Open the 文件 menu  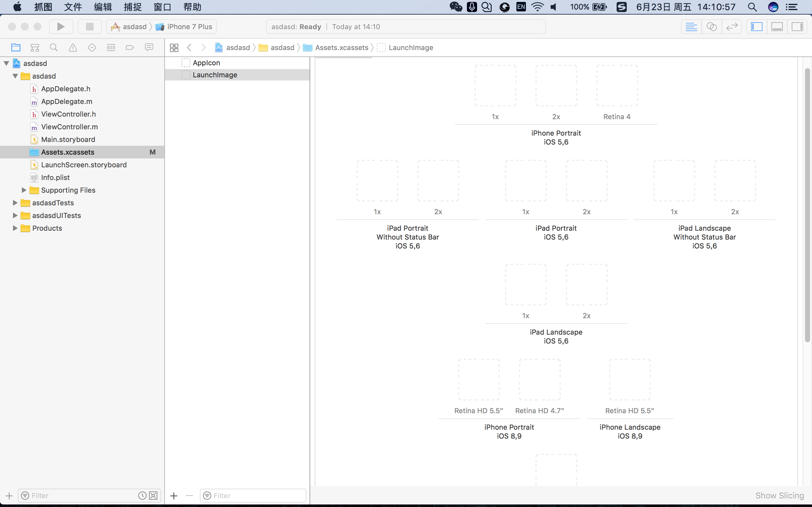coord(73,7)
